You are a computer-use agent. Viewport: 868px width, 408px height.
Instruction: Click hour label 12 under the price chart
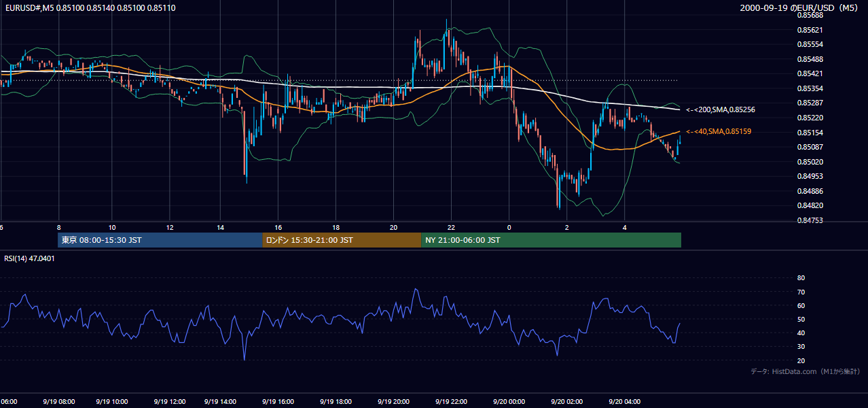(x=170, y=227)
